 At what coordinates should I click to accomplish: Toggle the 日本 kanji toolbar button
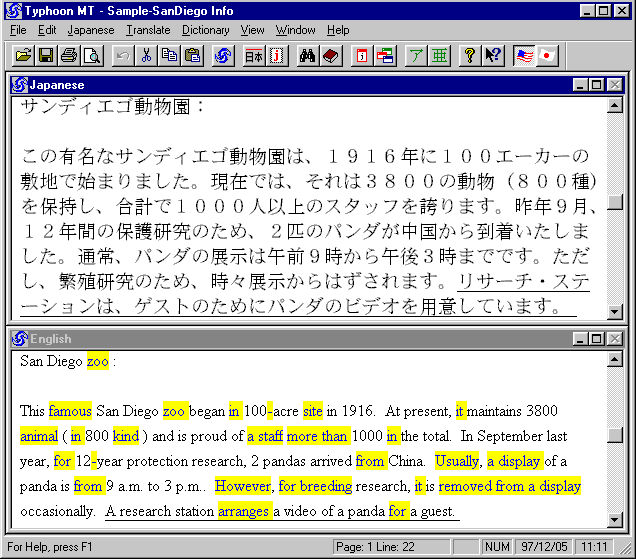click(x=254, y=55)
